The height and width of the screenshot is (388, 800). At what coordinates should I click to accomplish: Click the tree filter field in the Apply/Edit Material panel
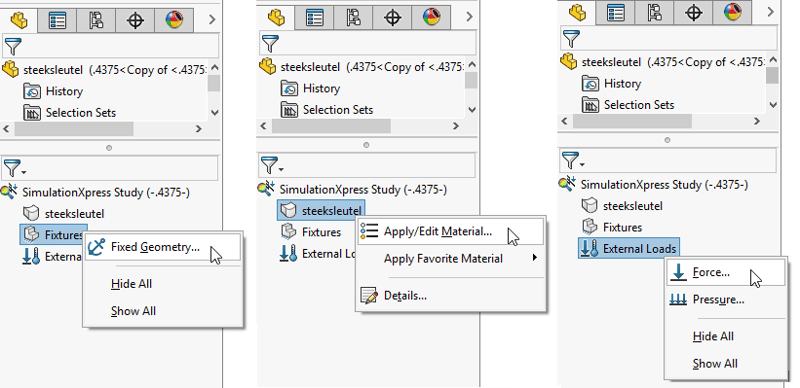point(368,43)
